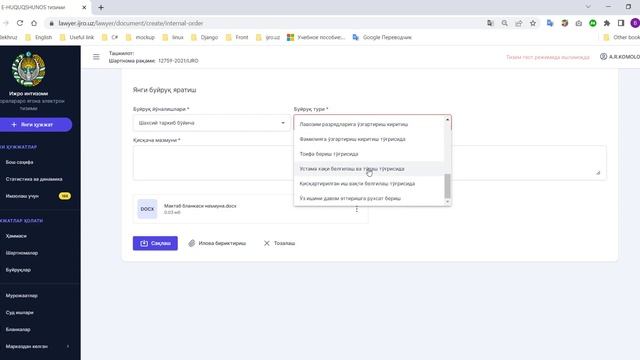
Task: Click the Илова бириктириш attach button
Action: coord(218,243)
